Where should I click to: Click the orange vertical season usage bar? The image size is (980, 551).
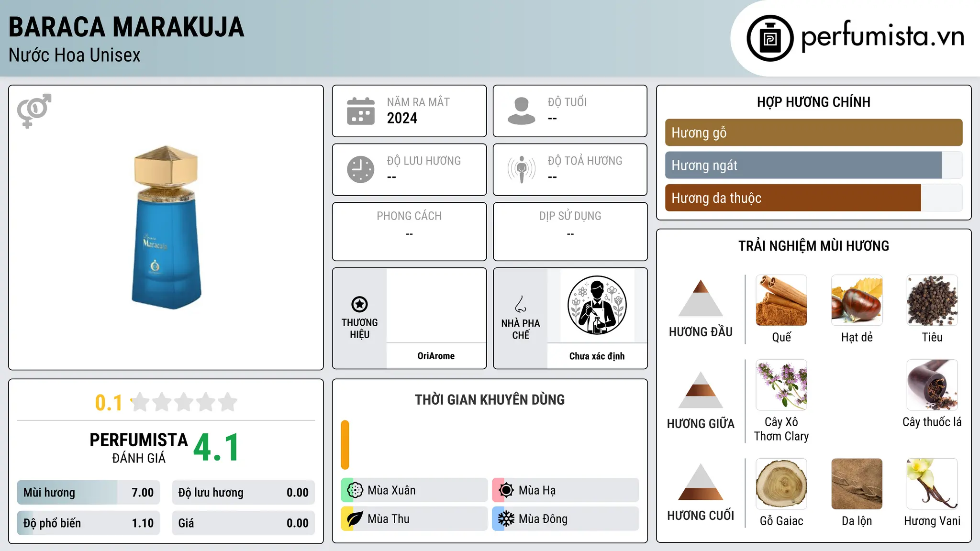[x=345, y=445]
